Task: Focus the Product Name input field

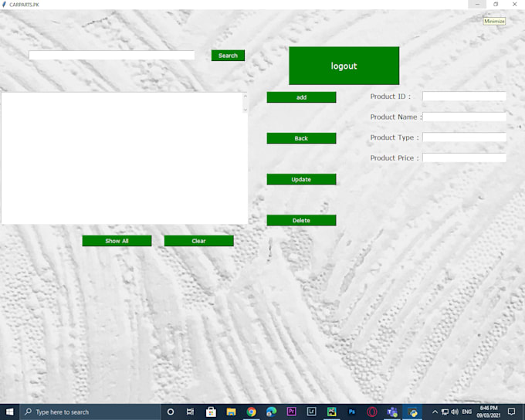Action: (x=464, y=117)
